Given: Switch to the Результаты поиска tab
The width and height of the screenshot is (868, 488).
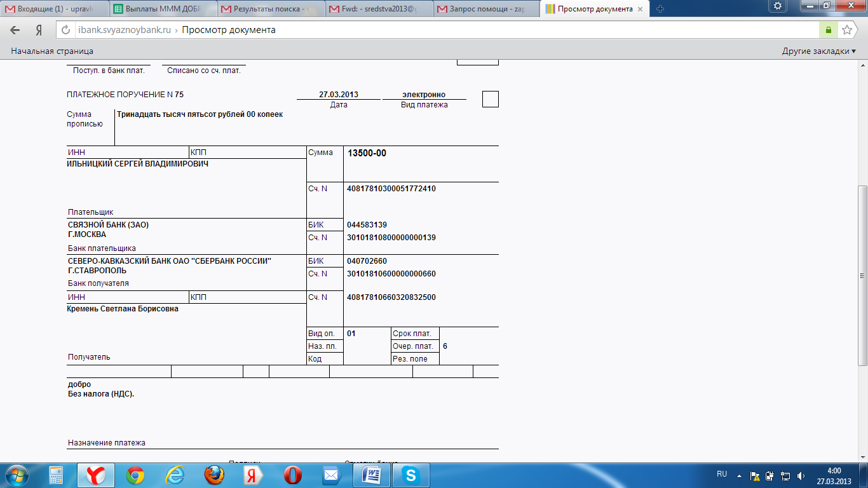Looking at the screenshot, I should [x=271, y=9].
